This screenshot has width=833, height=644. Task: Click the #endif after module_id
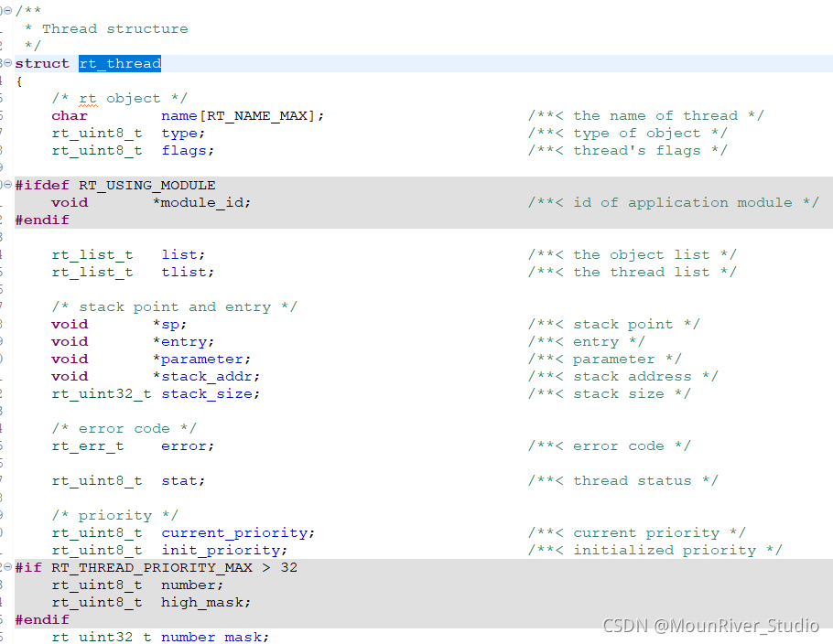(x=42, y=220)
